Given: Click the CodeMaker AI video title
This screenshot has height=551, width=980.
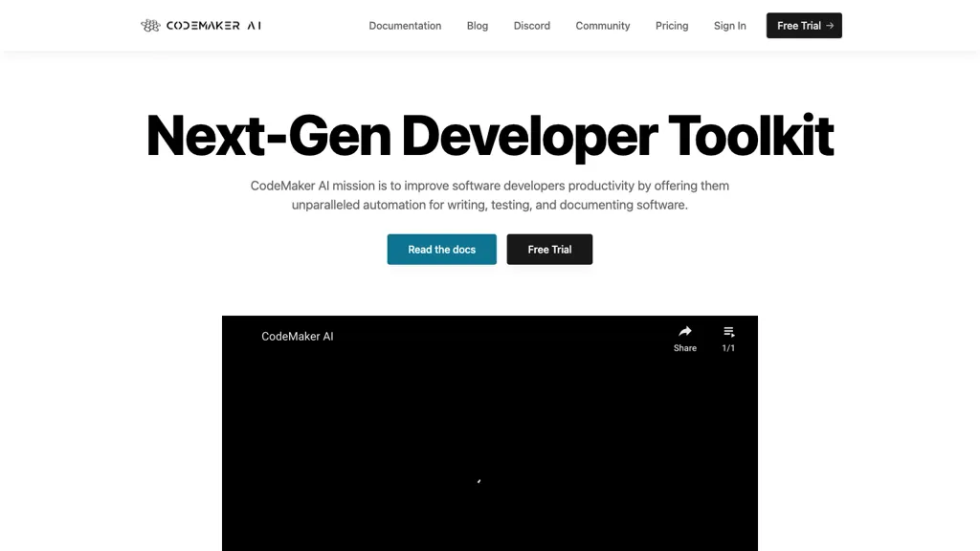Looking at the screenshot, I should [x=298, y=336].
